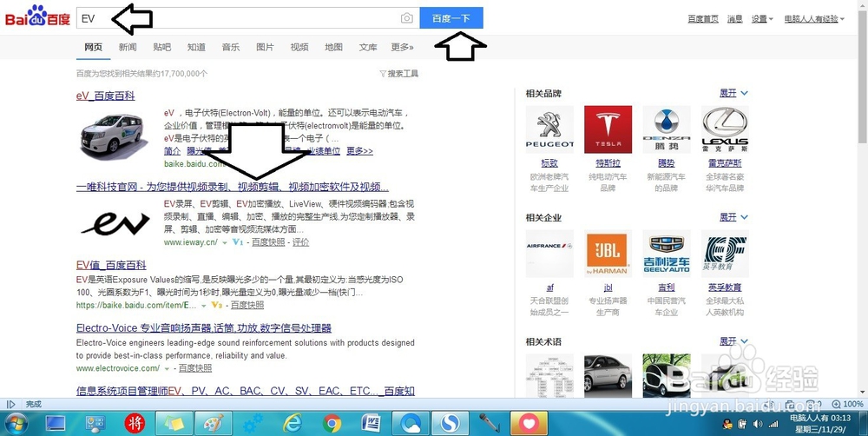Open Microsoft Word from taskbar
Screen dimensions: 868x436
pos(372,424)
